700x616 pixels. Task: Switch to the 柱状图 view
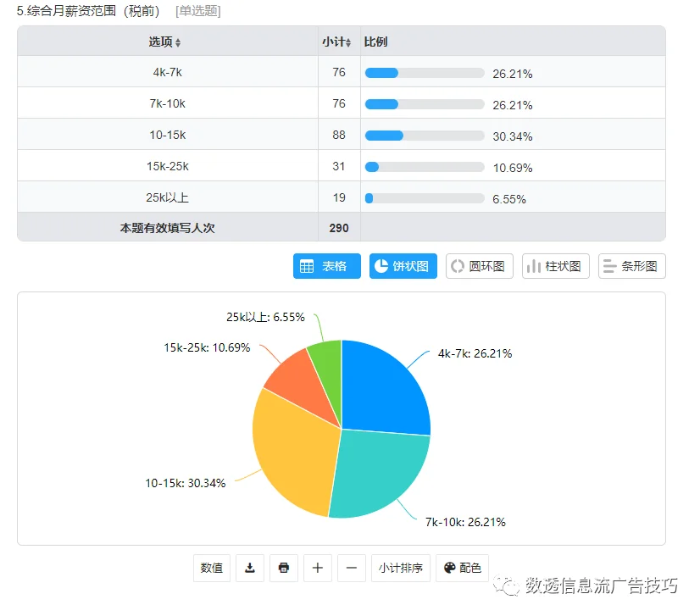556,266
